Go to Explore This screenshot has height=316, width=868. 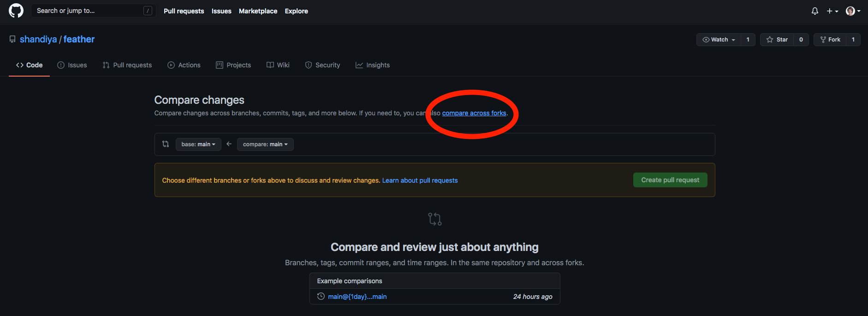[x=296, y=11]
